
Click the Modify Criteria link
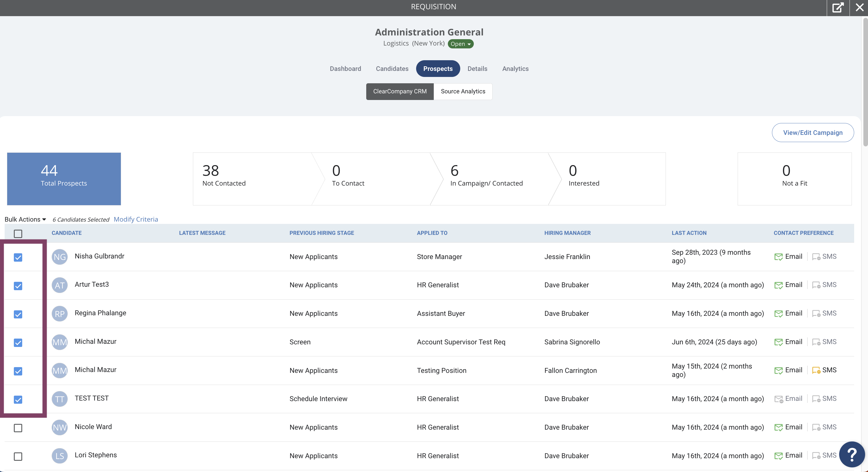(136, 219)
